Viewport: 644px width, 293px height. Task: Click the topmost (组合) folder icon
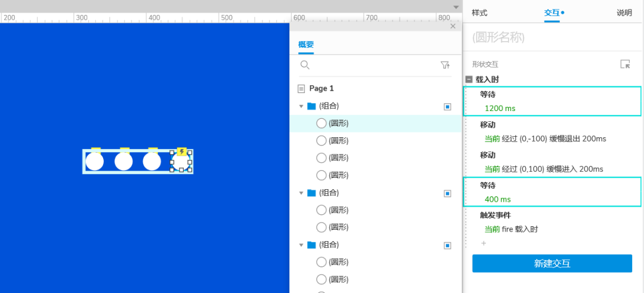point(312,106)
